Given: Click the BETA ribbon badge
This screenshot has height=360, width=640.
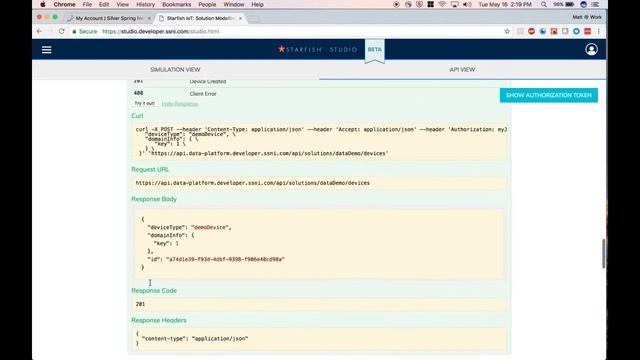Looking at the screenshot, I should (x=375, y=50).
